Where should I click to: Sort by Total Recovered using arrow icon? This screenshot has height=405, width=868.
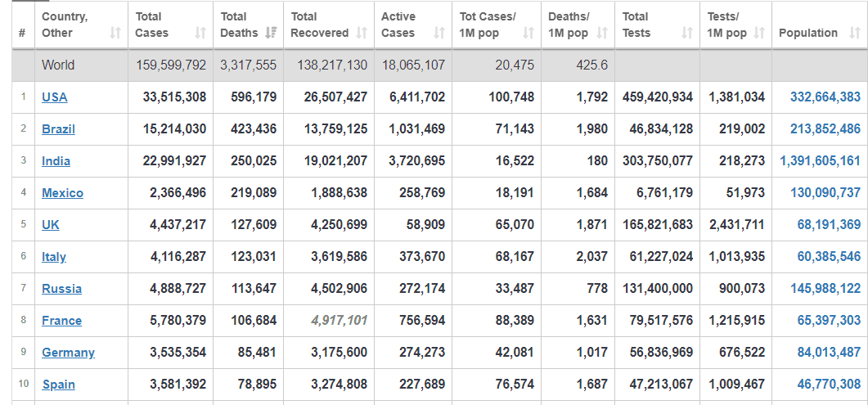pos(362,34)
